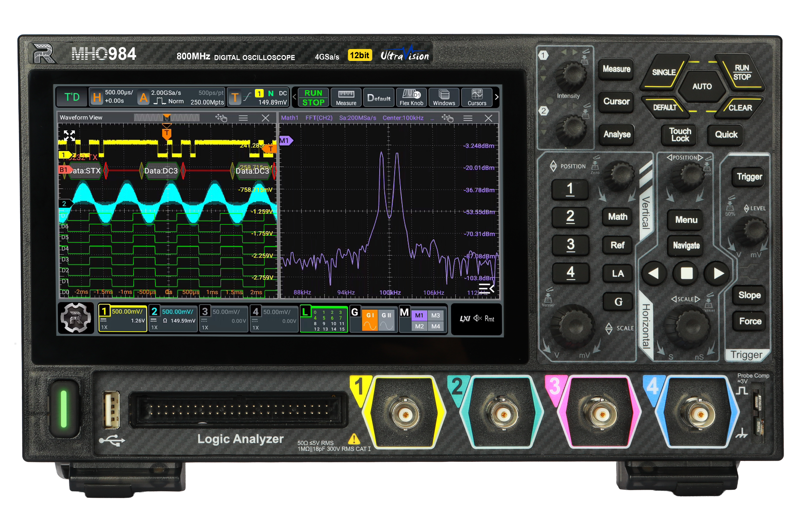Image resolution: width=798 pixels, height=532 pixels.
Task: Select the purple M1 math marker
Action: point(286,140)
